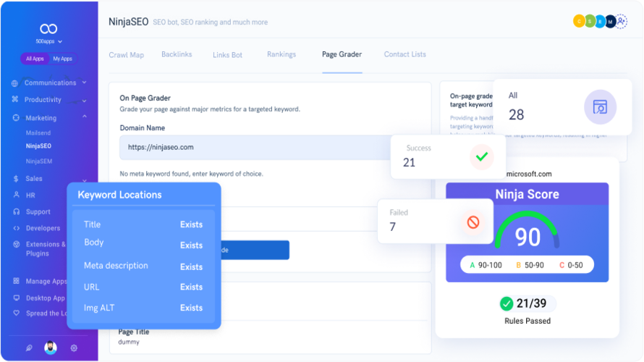Open the Contact Lists tab
Screen dimensions: 644x362
click(405, 54)
